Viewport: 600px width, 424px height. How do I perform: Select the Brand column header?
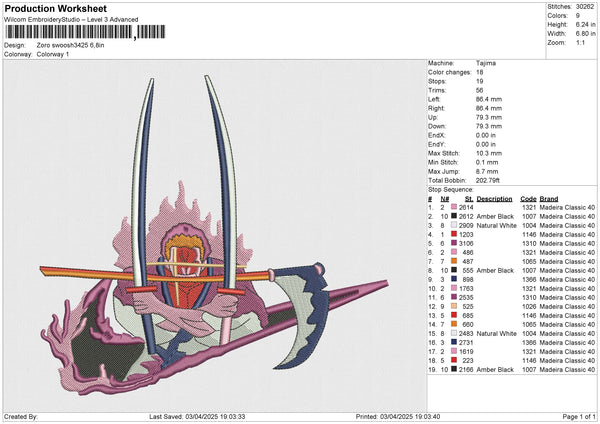point(549,199)
